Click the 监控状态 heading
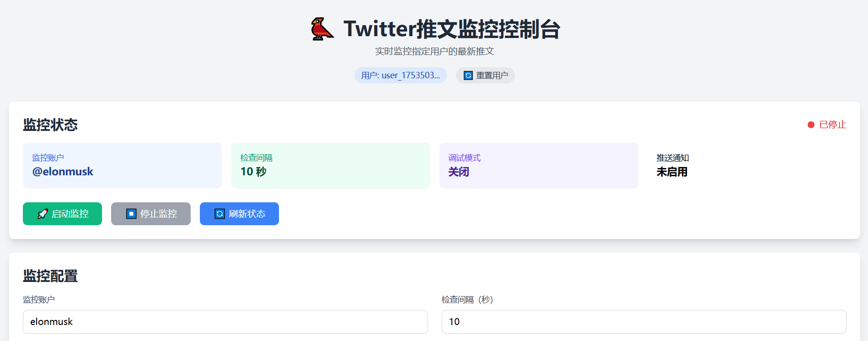868x341 pixels. pos(50,125)
